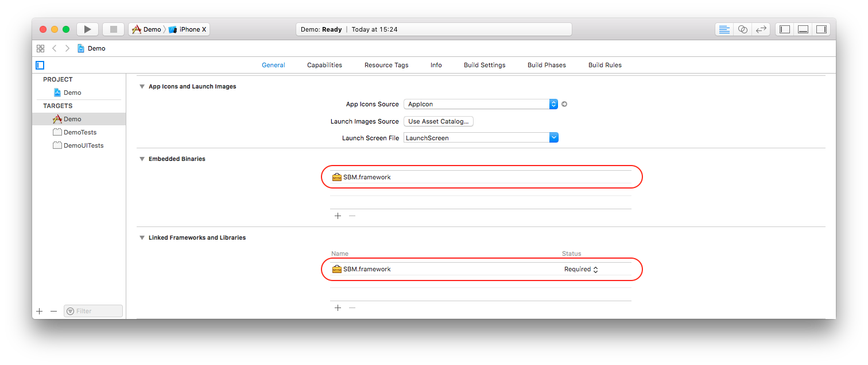
Task: Select the DemoTests target
Action: pos(79,132)
